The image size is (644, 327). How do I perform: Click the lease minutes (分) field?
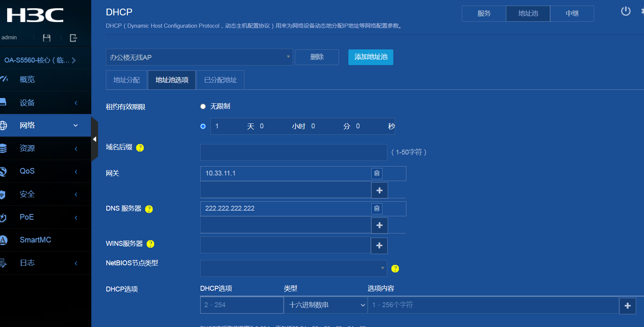(325, 126)
